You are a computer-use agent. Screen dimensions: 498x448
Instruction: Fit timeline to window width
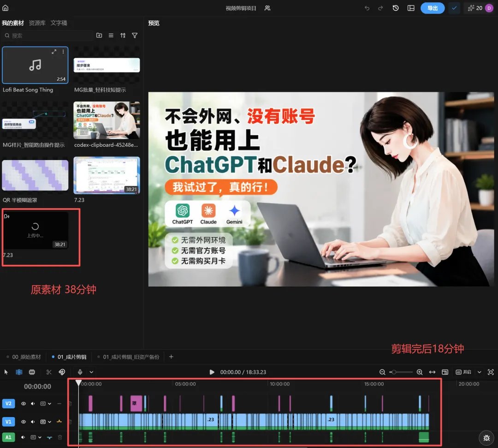coord(432,372)
